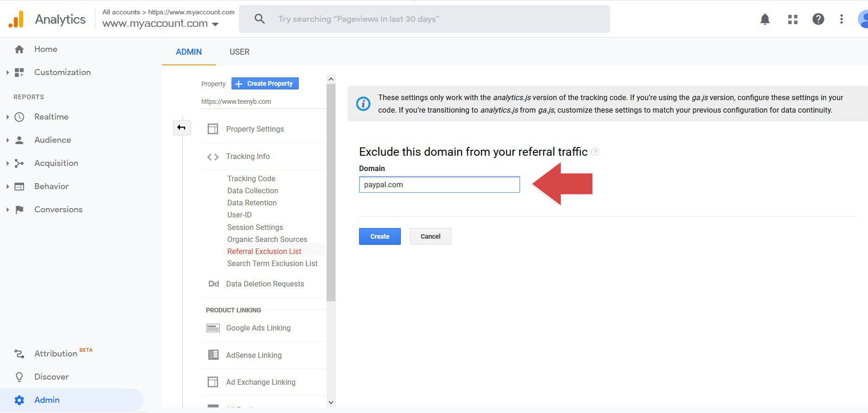Expand the Customization section arrow

point(7,72)
